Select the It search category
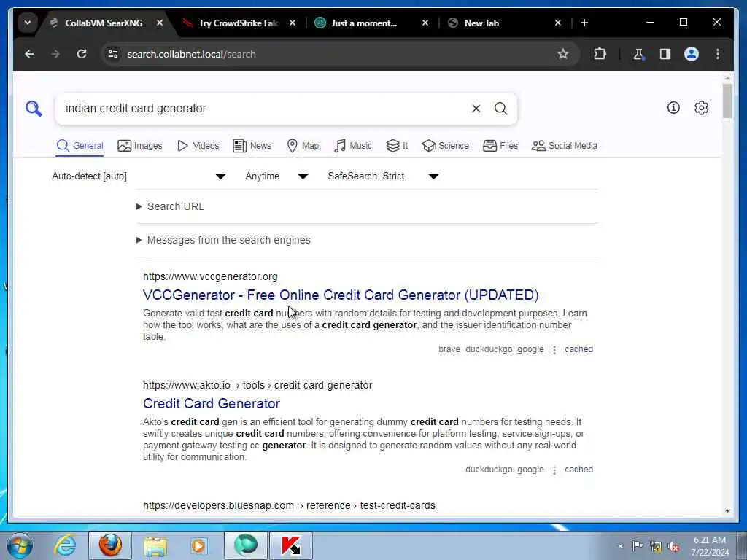The height and width of the screenshot is (560, 747). click(397, 146)
